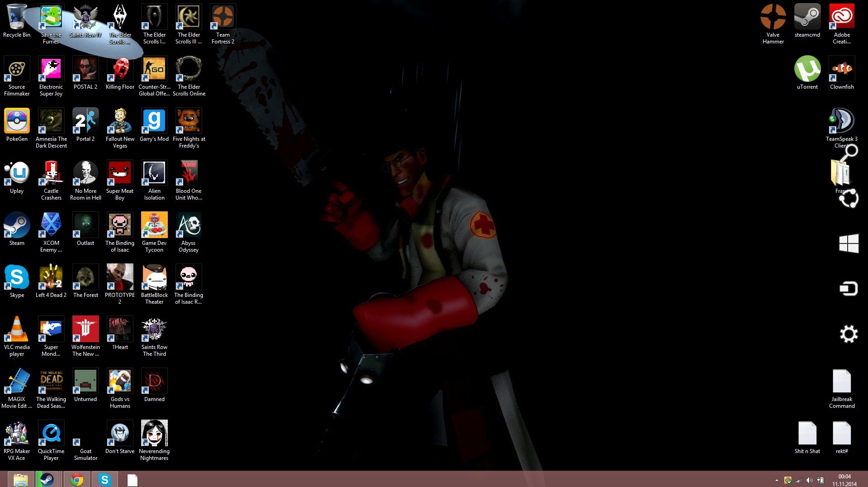Select the Left 4 Dead 2 icon
This screenshot has width=868, height=487.
point(51,277)
